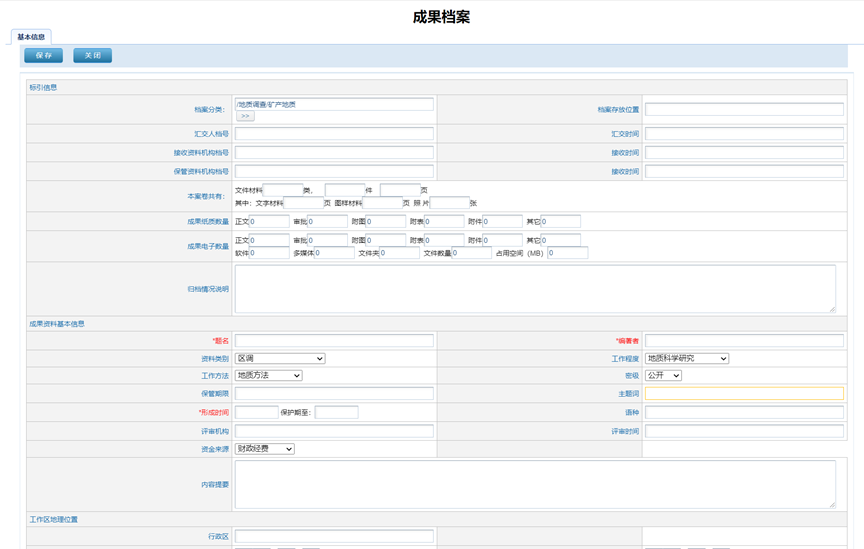Viewport: 864px width, 549px height.
Task: Click 正文 field in 成果电子数量 row
Action: coord(269,240)
